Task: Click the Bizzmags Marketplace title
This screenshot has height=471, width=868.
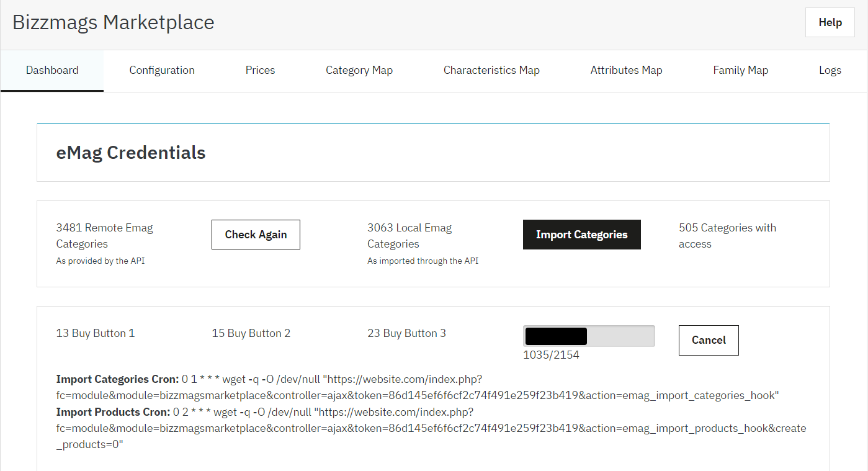Action: (114, 22)
